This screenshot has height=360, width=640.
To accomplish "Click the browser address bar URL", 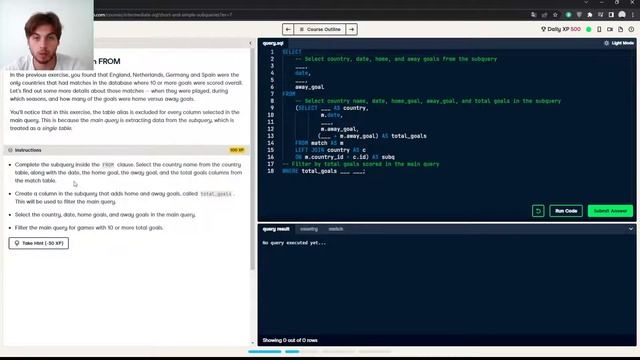I will (163, 15).
